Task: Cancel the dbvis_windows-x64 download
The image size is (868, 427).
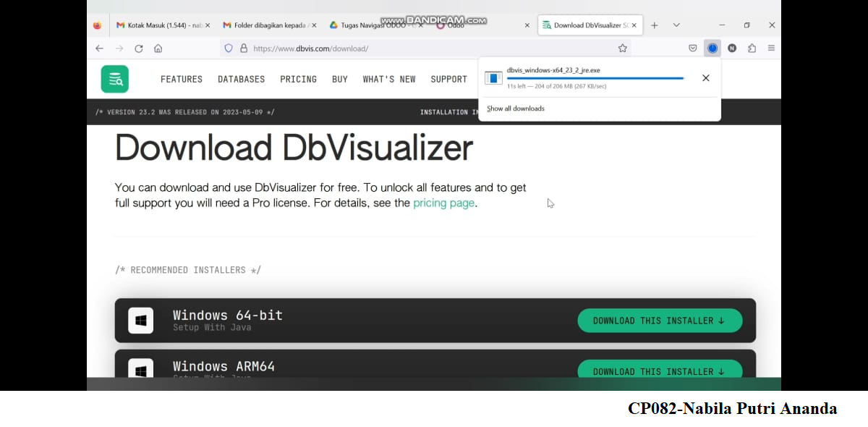Action: pos(705,77)
